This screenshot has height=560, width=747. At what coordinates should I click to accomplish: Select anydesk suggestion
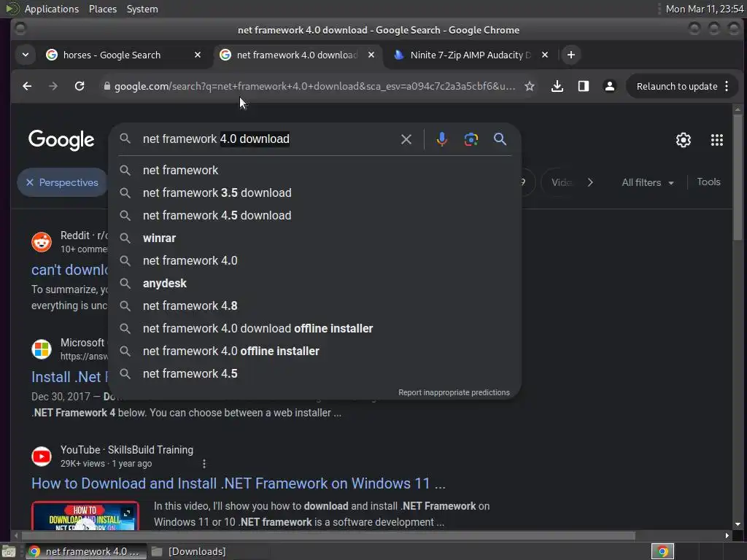point(314,284)
